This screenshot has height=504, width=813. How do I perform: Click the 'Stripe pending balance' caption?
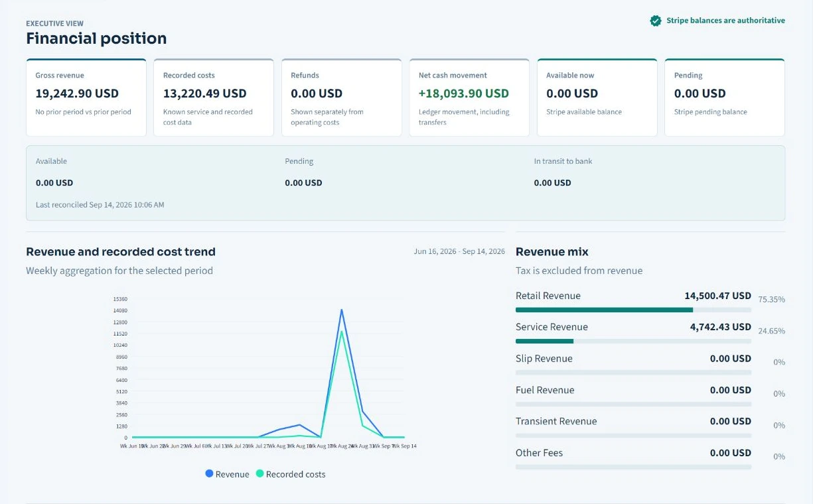(711, 112)
